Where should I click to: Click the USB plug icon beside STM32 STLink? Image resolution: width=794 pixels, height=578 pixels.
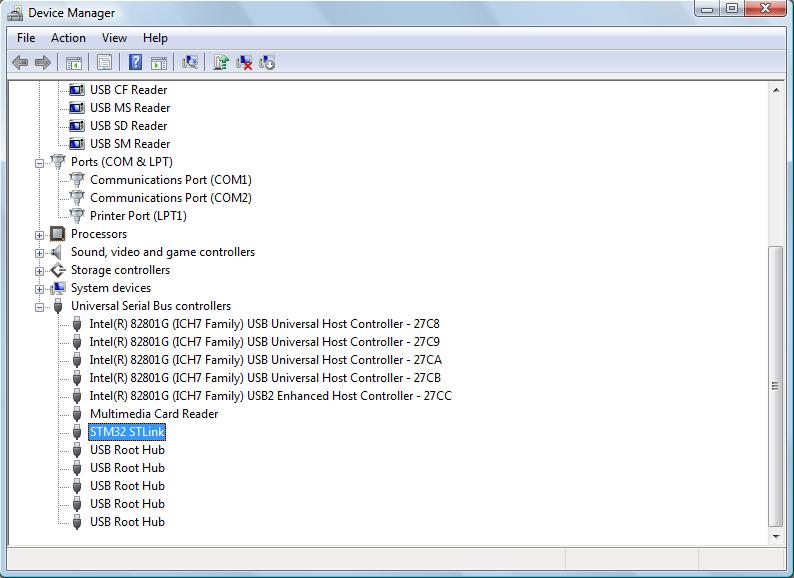point(77,432)
